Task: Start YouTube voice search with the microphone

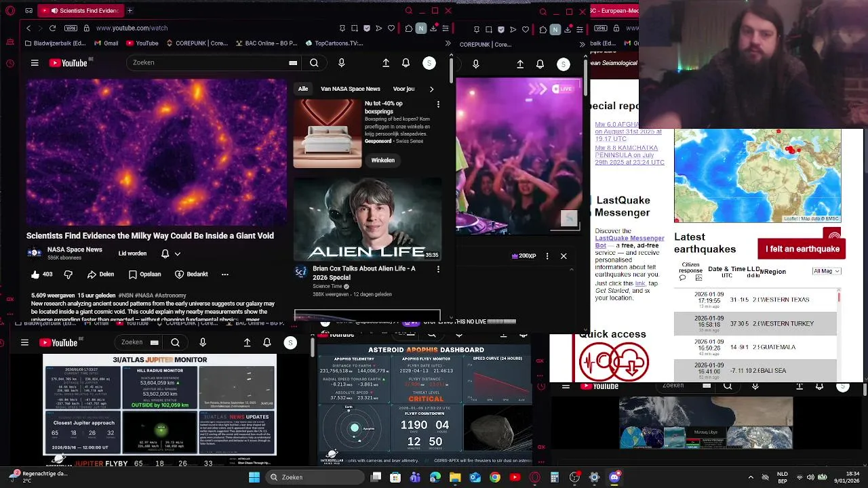Action: pos(341,62)
